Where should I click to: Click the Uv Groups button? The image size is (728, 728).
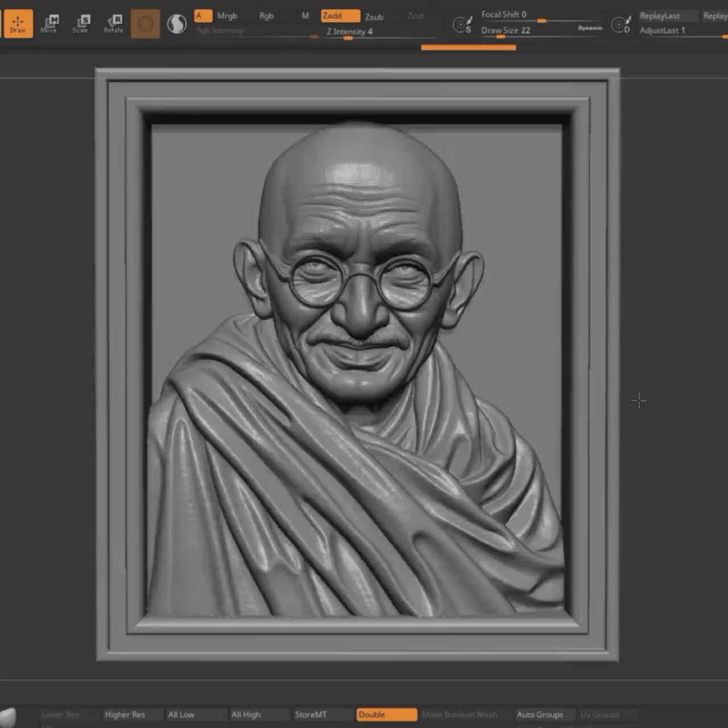click(x=609, y=714)
